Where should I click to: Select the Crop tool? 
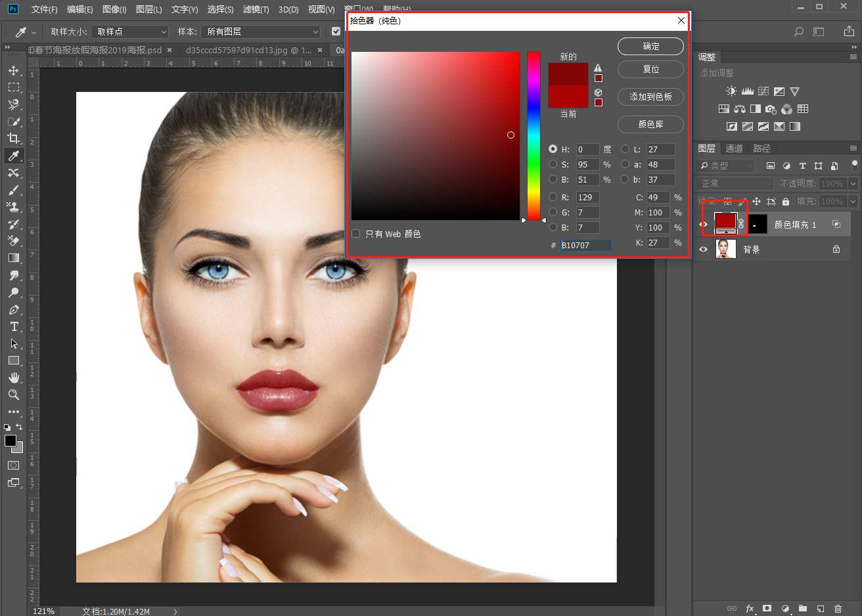tap(14, 139)
